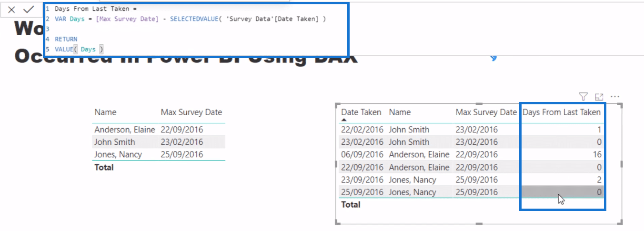Click the right-middle resize handle of table visual
Image resolution: width=644 pixels, height=231 pixels.
tap(622, 163)
